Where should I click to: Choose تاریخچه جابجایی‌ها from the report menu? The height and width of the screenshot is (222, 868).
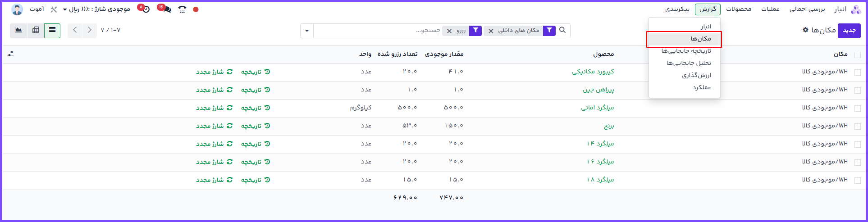686,51
